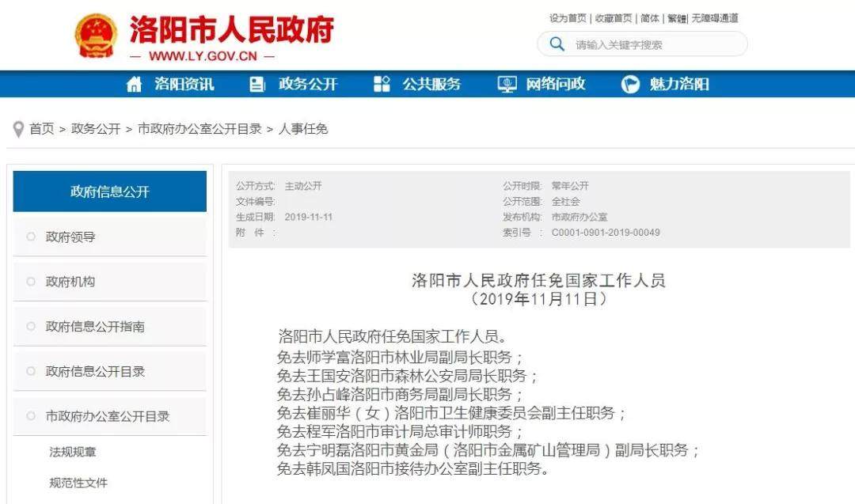Open 法规规章 sub-item in sidebar
This screenshot has width=855, height=504.
tap(73, 452)
